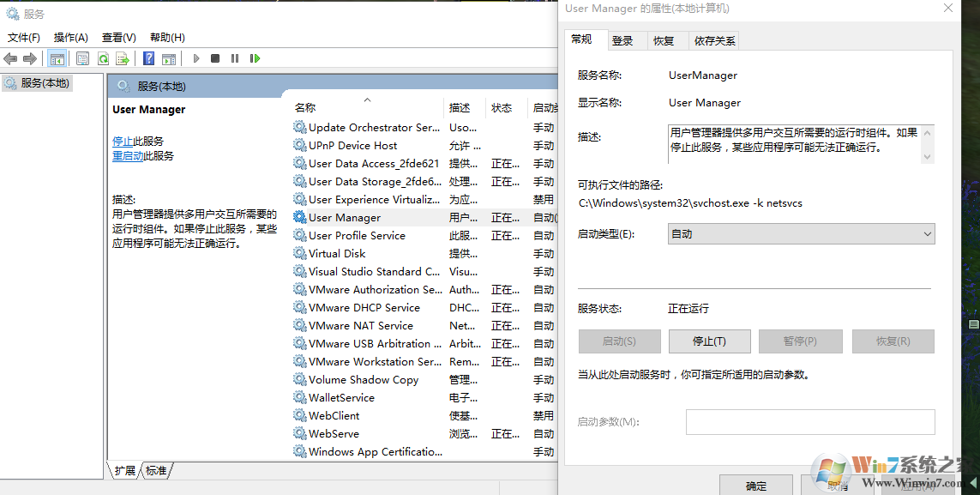Viewport: 980px width, 495px height.
Task: Click the 停止(T) button in the dialog
Action: click(709, 341)
